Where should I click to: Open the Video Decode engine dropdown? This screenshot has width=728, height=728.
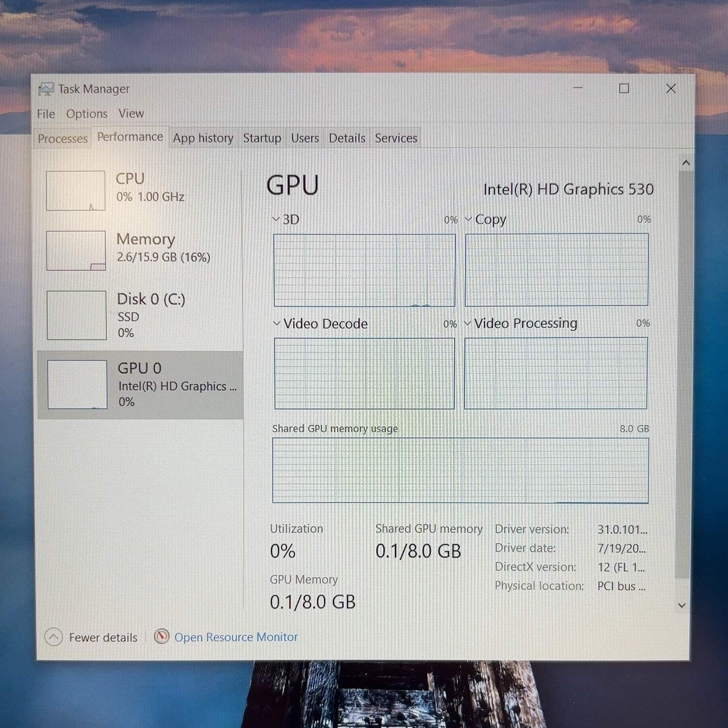277,323
